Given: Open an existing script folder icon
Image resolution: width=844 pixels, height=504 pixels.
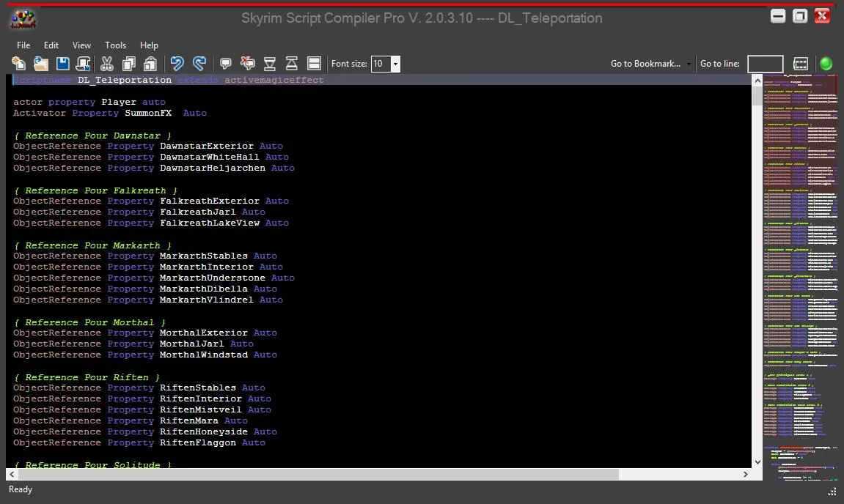Looking at the screenshot, I should tap(41, 64).
